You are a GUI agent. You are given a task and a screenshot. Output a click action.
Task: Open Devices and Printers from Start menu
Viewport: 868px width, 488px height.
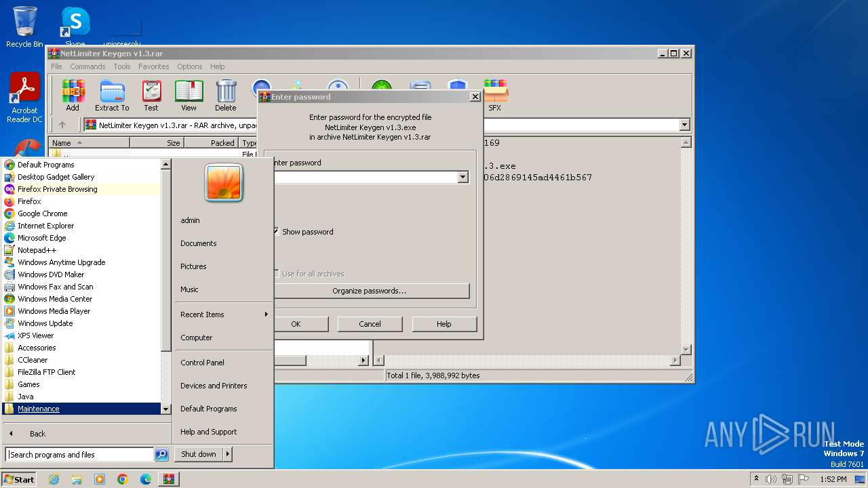[x=214, y=386]
